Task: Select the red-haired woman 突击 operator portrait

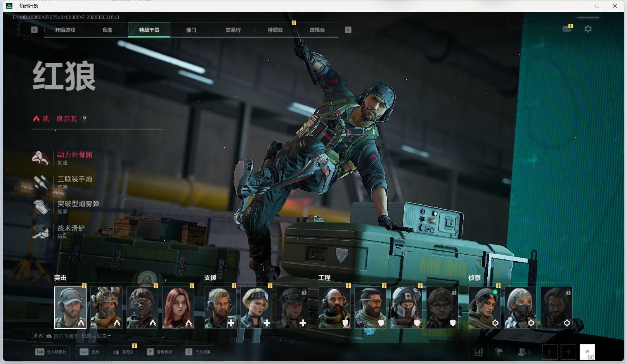Action: click(x=178, y=308)
